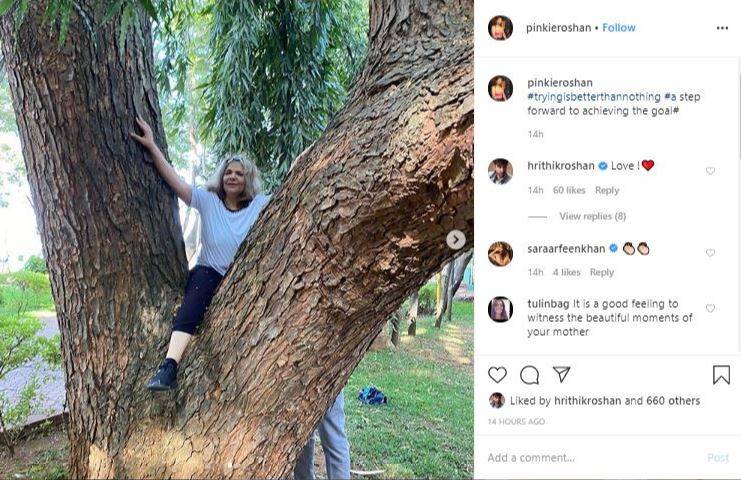Viewport: 741px width, 480px height.
Task: Like the post with the heart icon
Action: (497, 374)
